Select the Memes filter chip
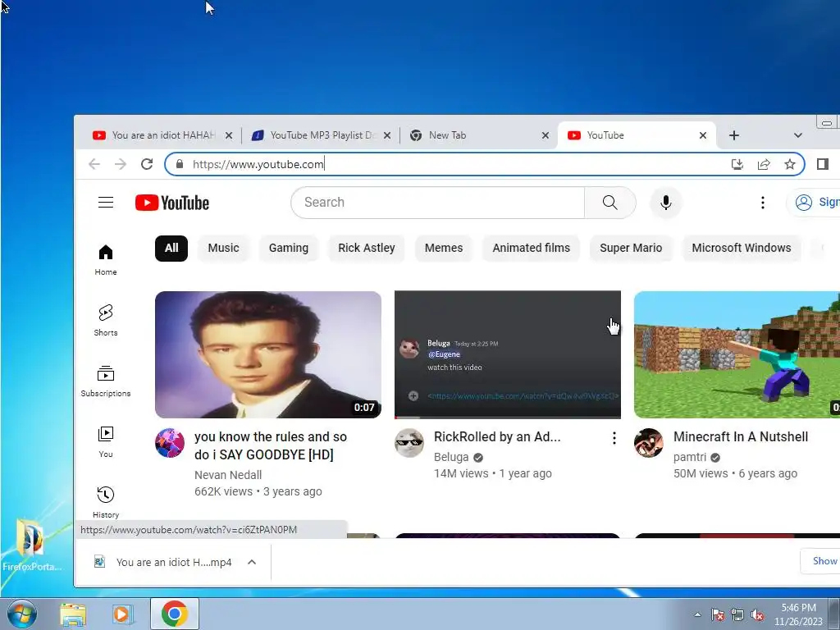 click(444, 248)
